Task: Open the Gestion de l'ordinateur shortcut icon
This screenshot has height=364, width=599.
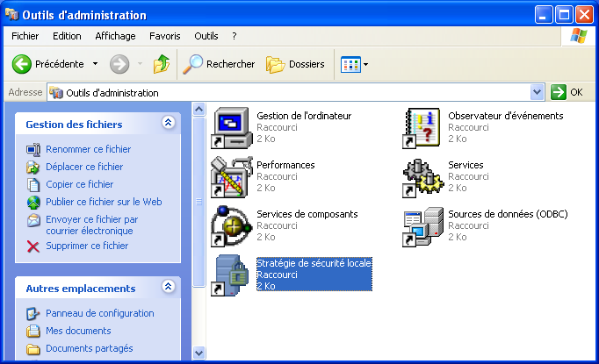Action: 232,128
